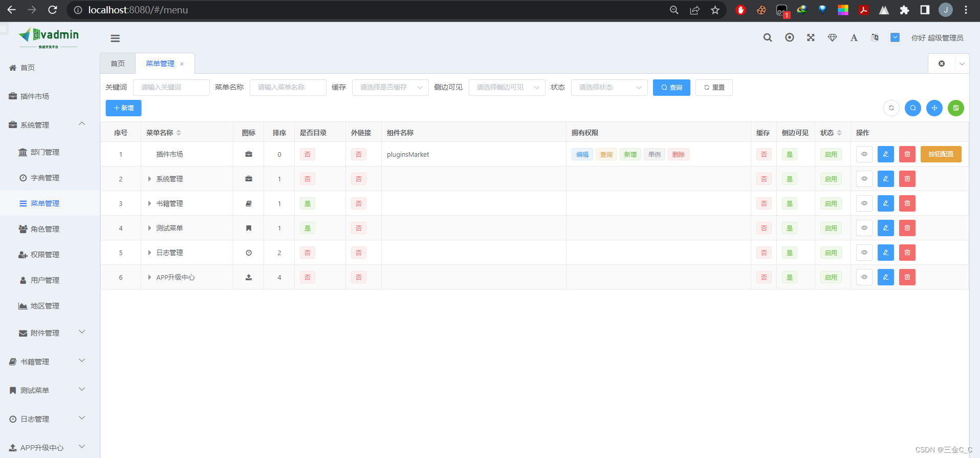Image resolution: width=980 pixels, height=458 pixels.
Task: Toggle fullscreen with the expand arrows icon
Action: coord(811,37)
